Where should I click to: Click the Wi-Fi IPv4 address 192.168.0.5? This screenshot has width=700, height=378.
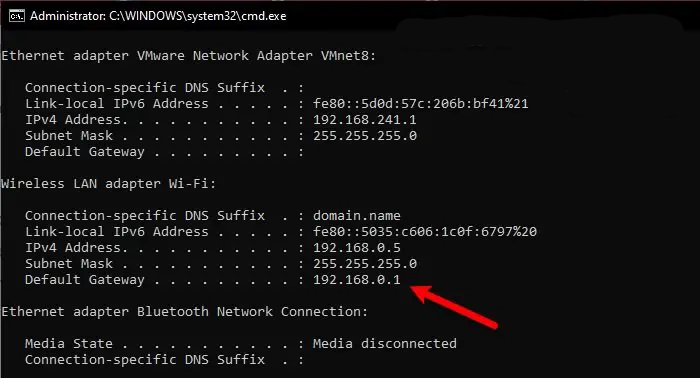(357, 248)
